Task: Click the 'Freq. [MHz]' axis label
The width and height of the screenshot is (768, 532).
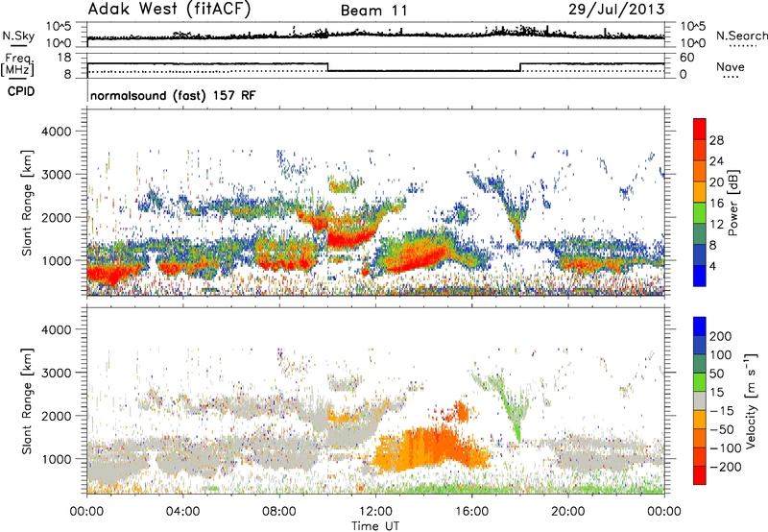Action: coord(18,64)
